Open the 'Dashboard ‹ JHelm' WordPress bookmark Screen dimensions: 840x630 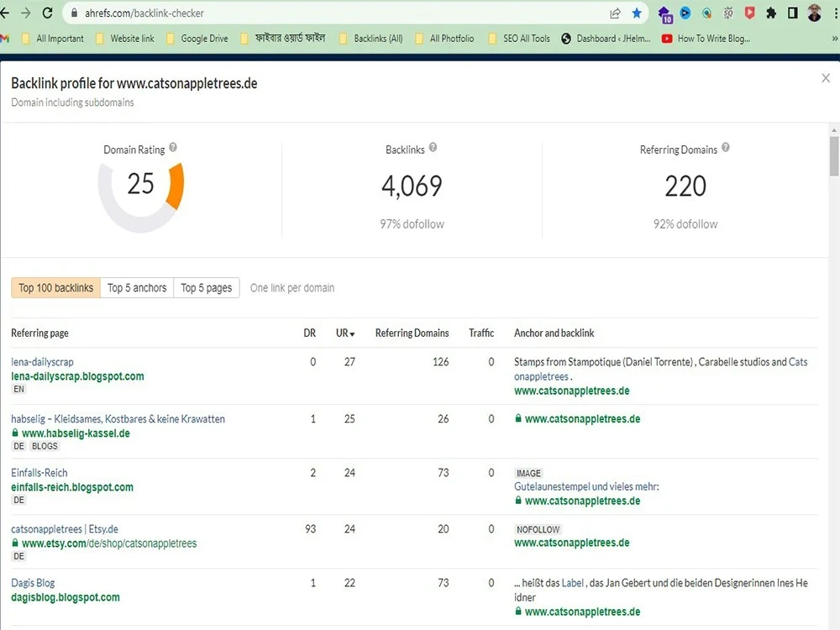coord(606,39)
